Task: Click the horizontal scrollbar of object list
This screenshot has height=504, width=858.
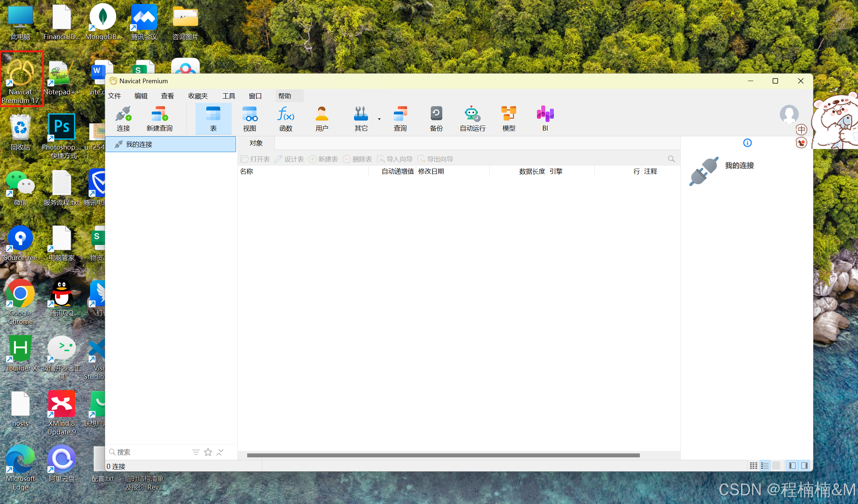Action: click(x=443, y=455)
